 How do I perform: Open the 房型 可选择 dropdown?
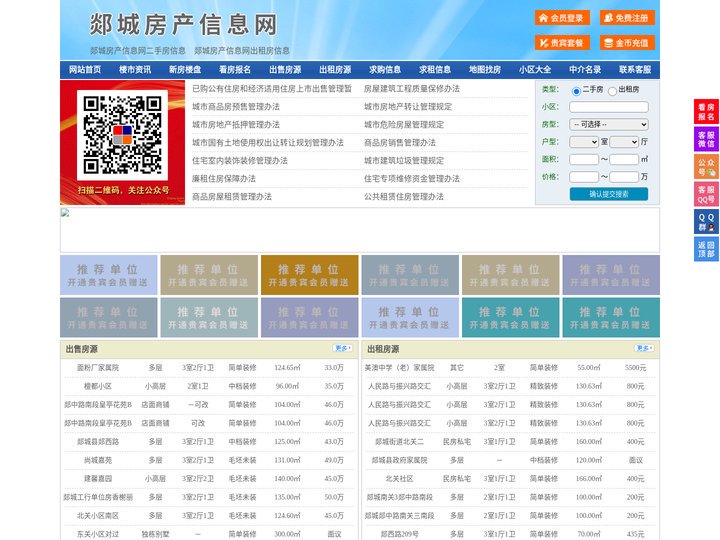pyautogui.click(x=609, y=124)
